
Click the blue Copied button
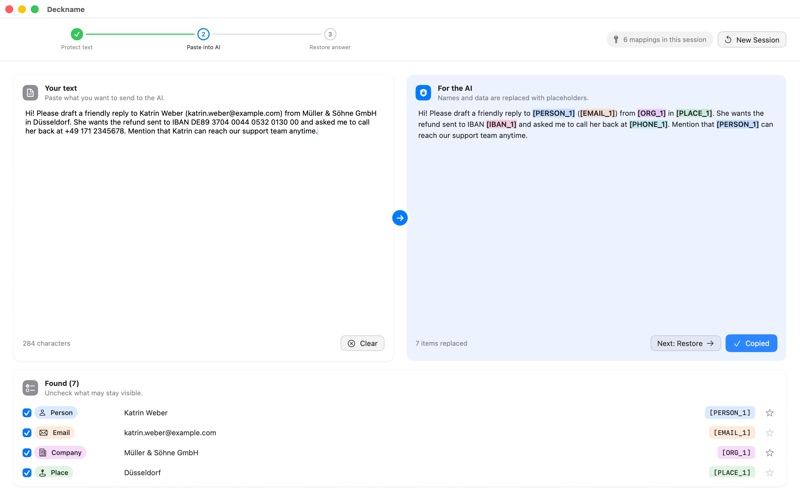751,343
